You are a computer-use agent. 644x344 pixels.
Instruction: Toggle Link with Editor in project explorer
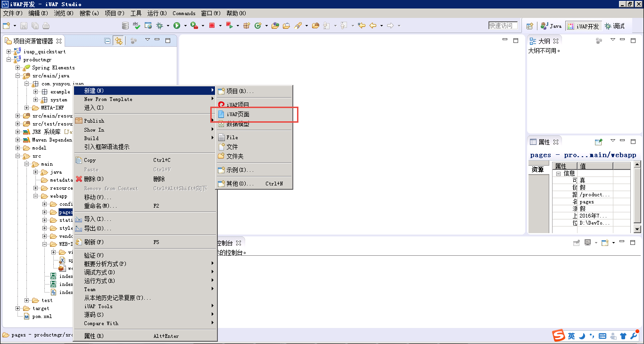[x=118, y=41]
